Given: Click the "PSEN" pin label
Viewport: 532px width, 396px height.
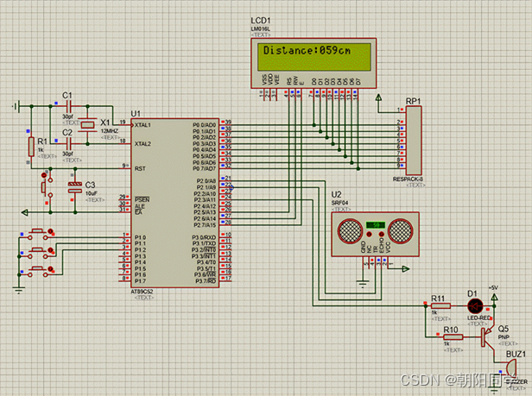Looking at the screenshot, I should pyautogui.click(x=142, y=199).
